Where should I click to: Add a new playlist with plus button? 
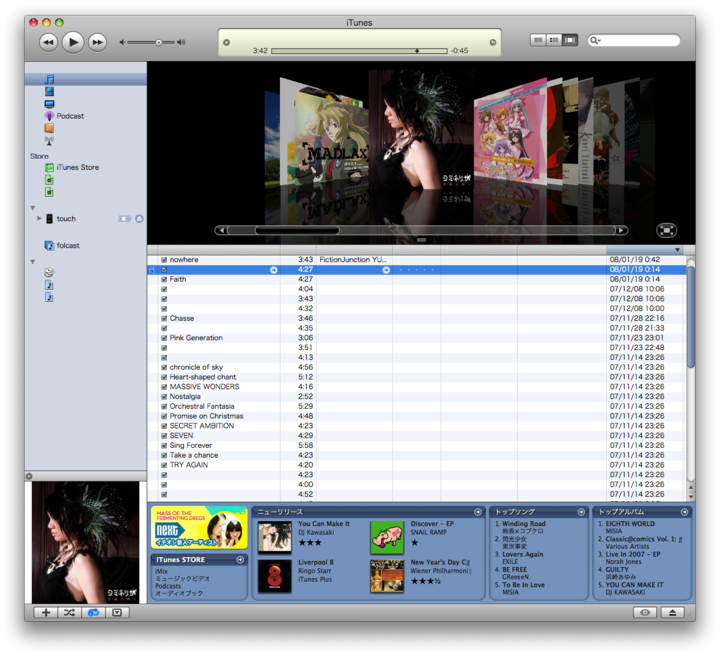pos(45,612)
